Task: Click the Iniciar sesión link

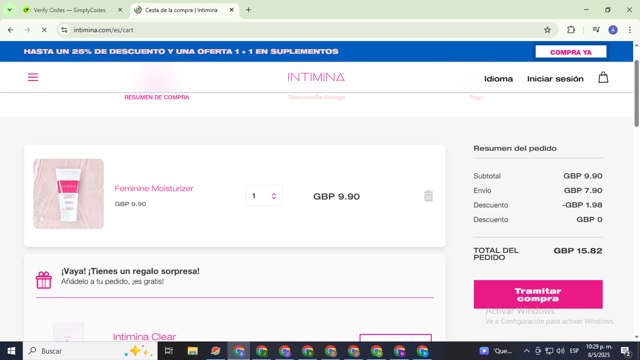Action: [555, 79]
